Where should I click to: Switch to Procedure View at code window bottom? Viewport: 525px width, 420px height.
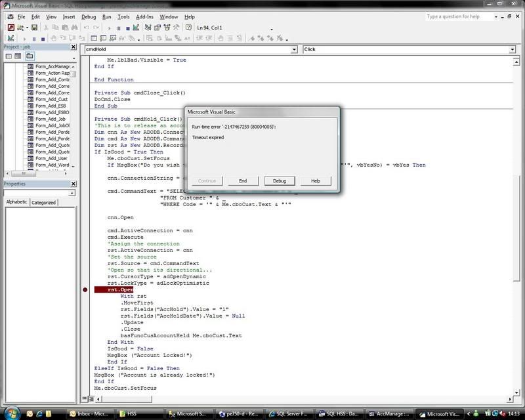tap(85, 398)
